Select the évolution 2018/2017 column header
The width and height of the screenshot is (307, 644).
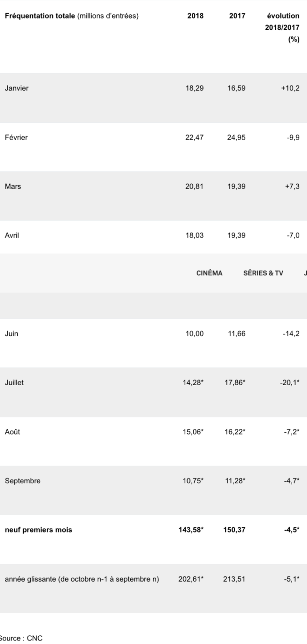[283, 28]
